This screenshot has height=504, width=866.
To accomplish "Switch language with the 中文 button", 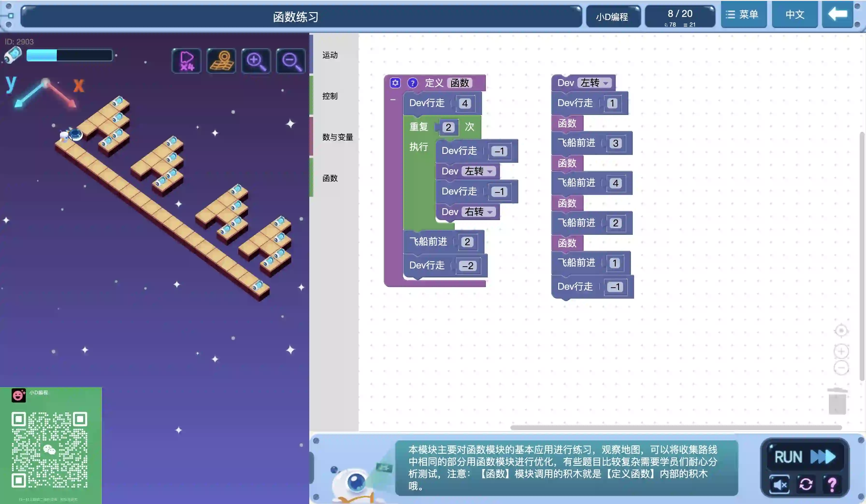I will coord(794,14).
